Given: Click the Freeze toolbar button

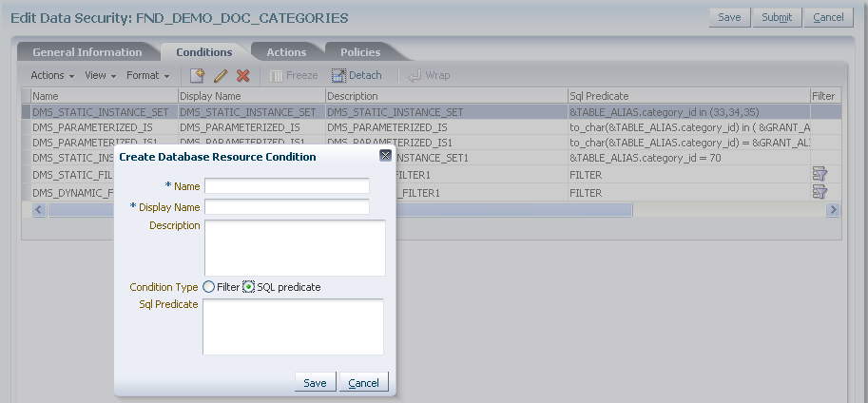Looking at the screenshot, I should (x=294, y=75).
